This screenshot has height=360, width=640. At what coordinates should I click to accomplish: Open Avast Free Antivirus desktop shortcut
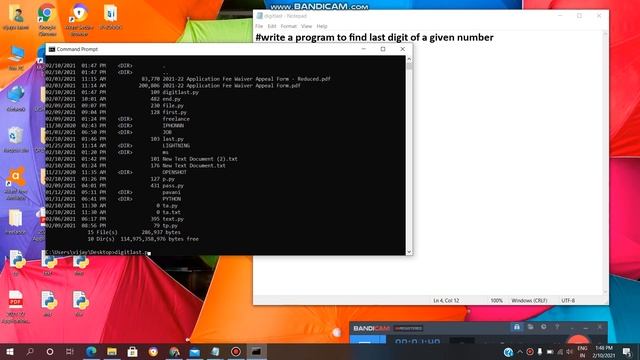coord(16,183)
